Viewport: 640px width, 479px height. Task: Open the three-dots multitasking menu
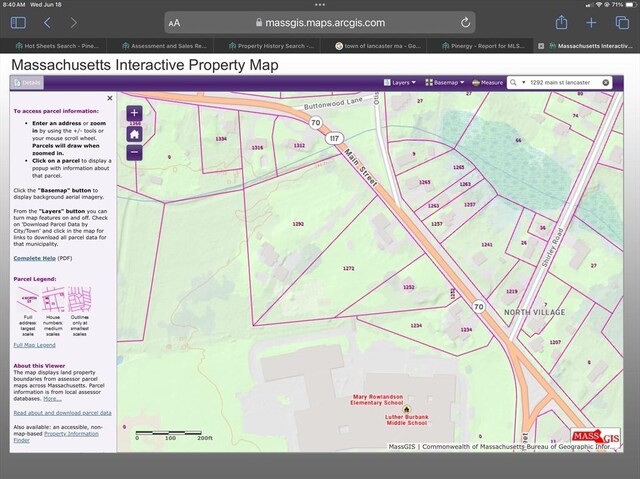[x=320, y=5]
